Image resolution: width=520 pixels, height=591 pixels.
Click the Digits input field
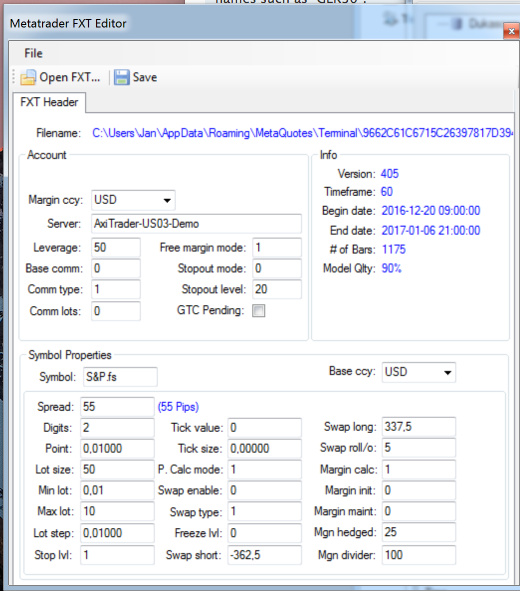(x=117, y=428)
